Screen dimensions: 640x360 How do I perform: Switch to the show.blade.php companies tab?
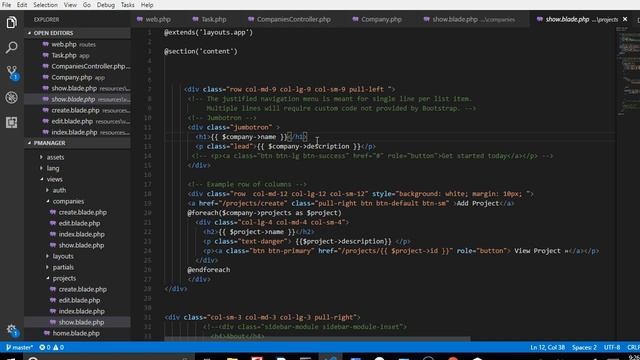click(473, 19)
